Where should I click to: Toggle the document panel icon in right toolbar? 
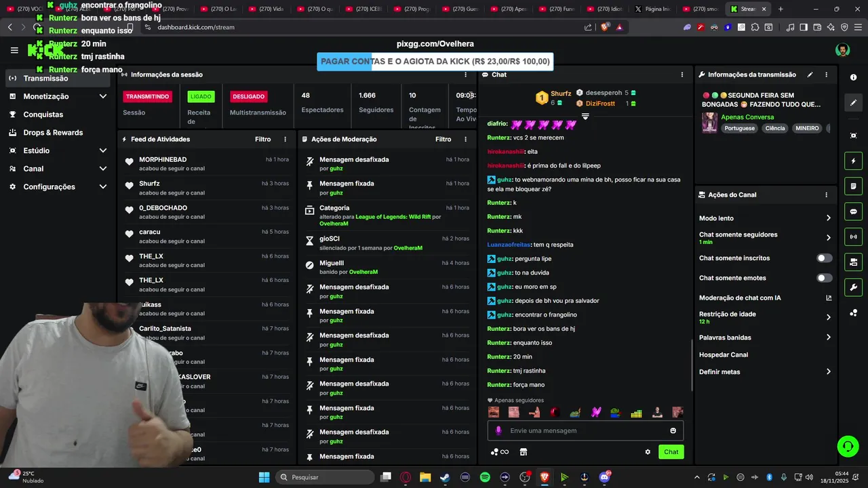(853, 186)
